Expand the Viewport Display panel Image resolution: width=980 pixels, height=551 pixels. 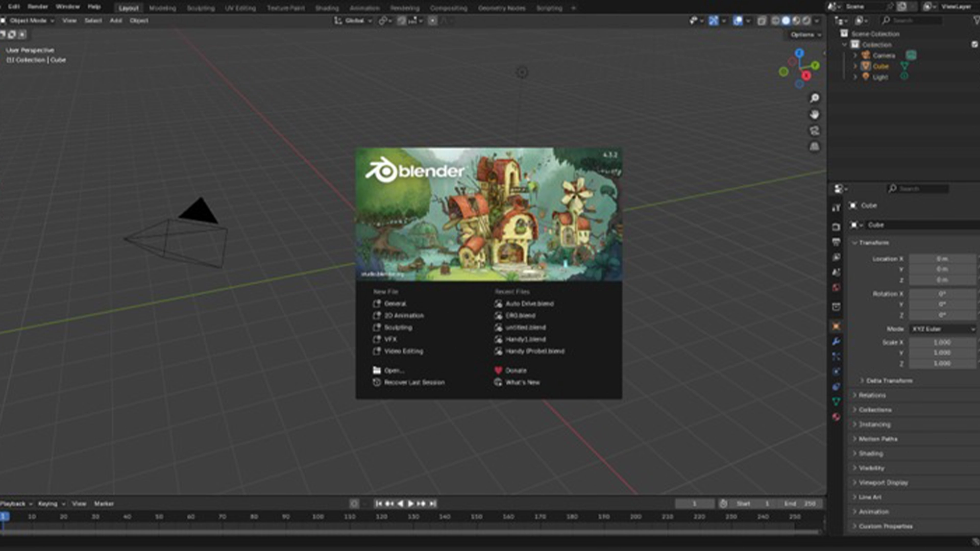(x=882, y=483)
